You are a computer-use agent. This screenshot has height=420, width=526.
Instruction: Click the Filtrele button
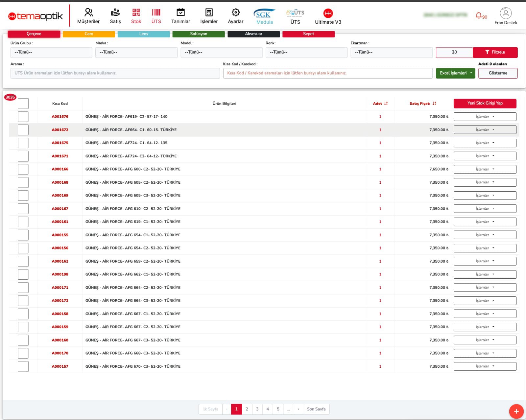click(495, 52)
